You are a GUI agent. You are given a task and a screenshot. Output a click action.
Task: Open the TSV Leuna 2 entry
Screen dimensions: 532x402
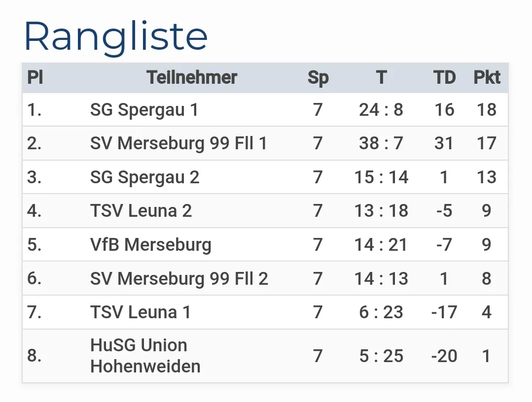(x=141, y=211)
